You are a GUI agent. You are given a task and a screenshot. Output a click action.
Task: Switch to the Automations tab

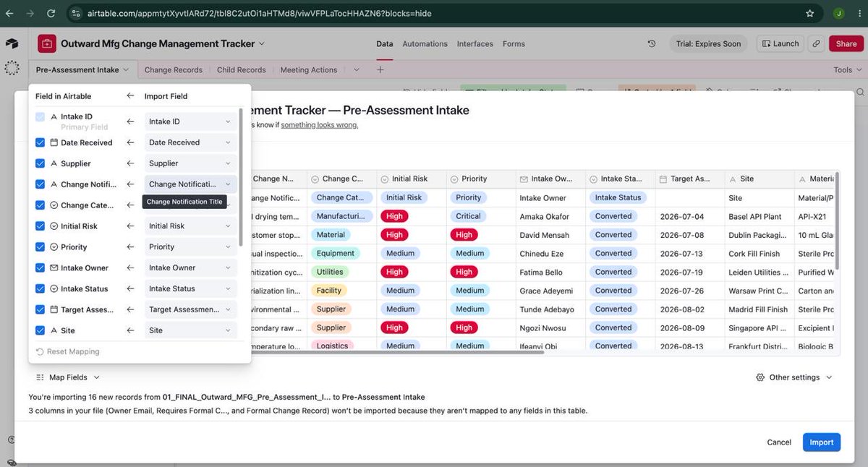[425, 44]
